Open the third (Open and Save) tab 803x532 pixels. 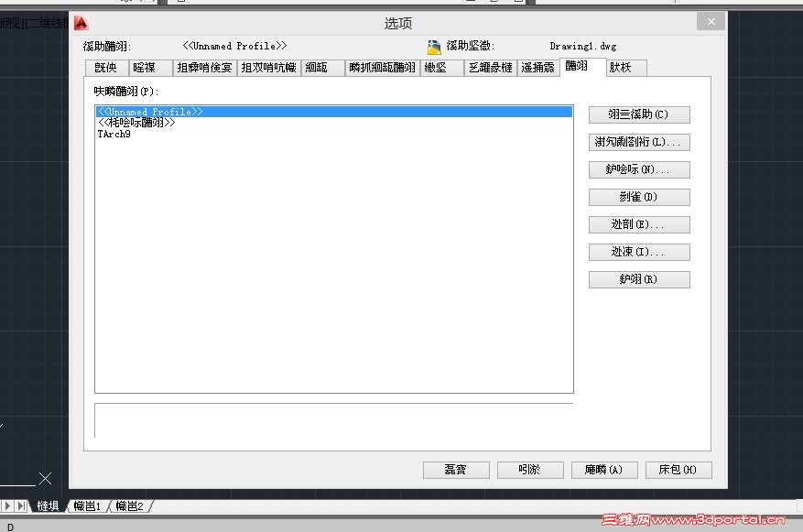point(205,68)
